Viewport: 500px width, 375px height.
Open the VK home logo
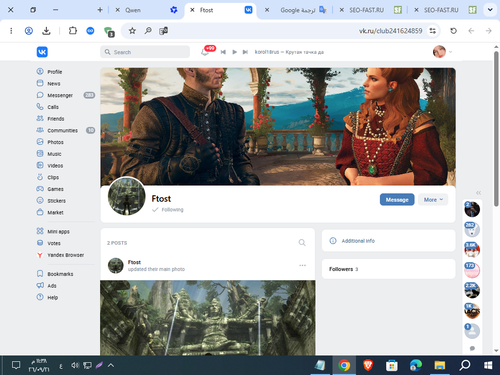[x=42, y=52]
